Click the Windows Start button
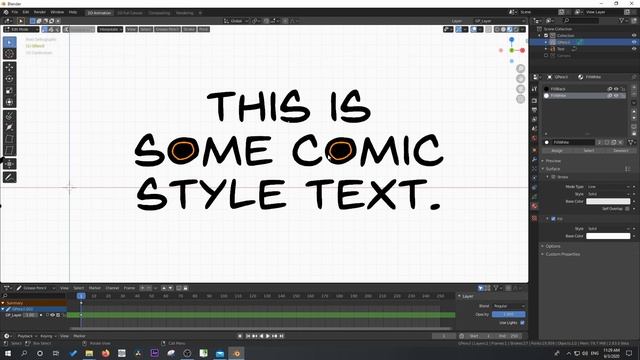640x360 pixels. click(x=7, y=353)
